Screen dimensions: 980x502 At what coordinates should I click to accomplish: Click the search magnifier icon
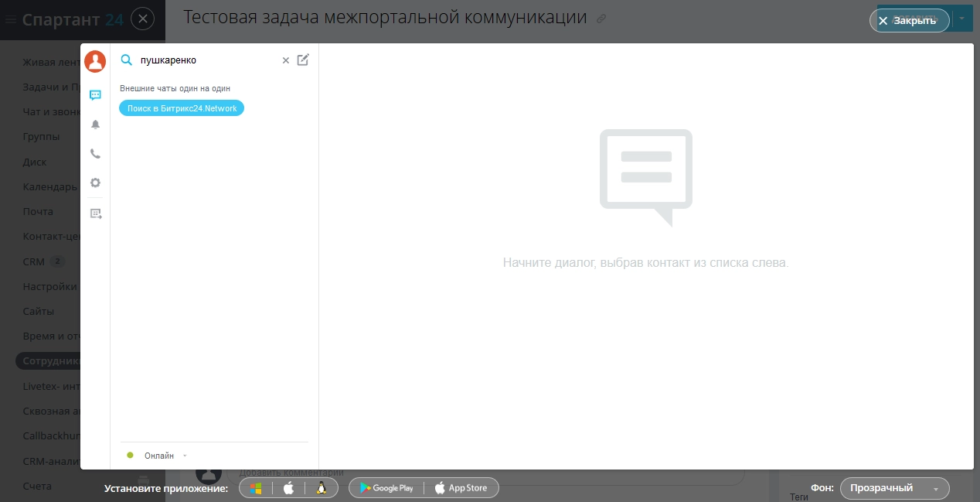pos(127,60)
